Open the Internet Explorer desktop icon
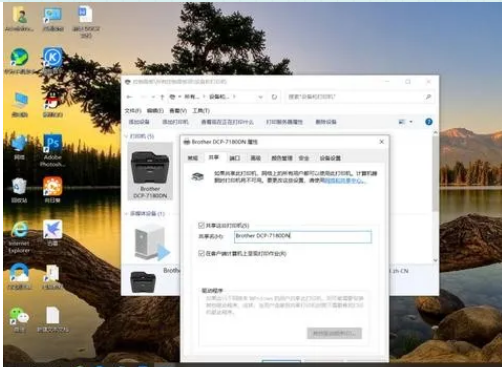 (19, 236)
